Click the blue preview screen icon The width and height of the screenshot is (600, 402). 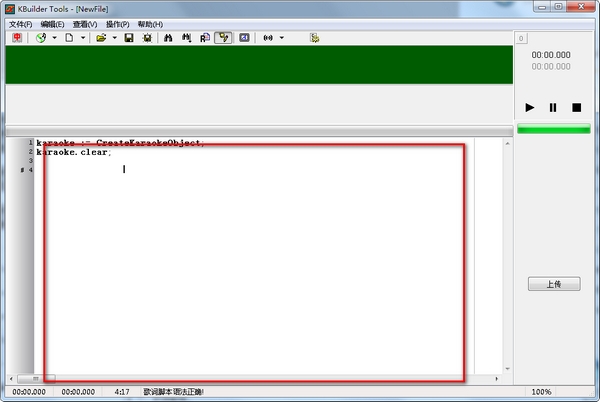point(244,38)
